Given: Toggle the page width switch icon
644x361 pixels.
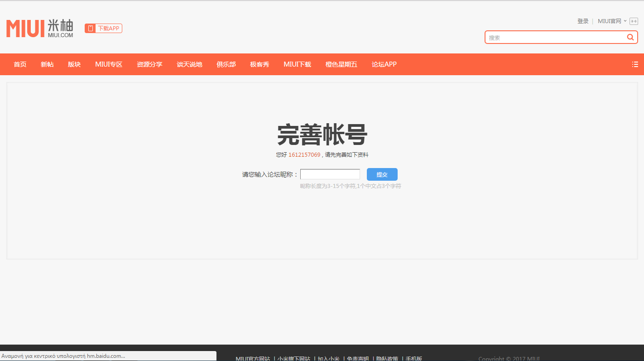Looking at the screenshot, I should click(634, 21).
